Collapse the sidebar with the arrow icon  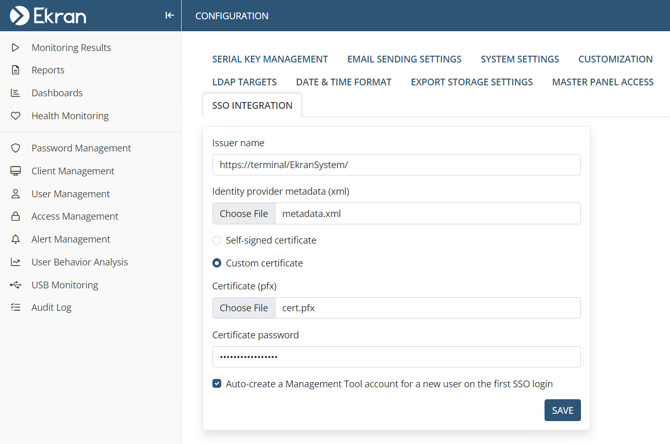point(169,16)
